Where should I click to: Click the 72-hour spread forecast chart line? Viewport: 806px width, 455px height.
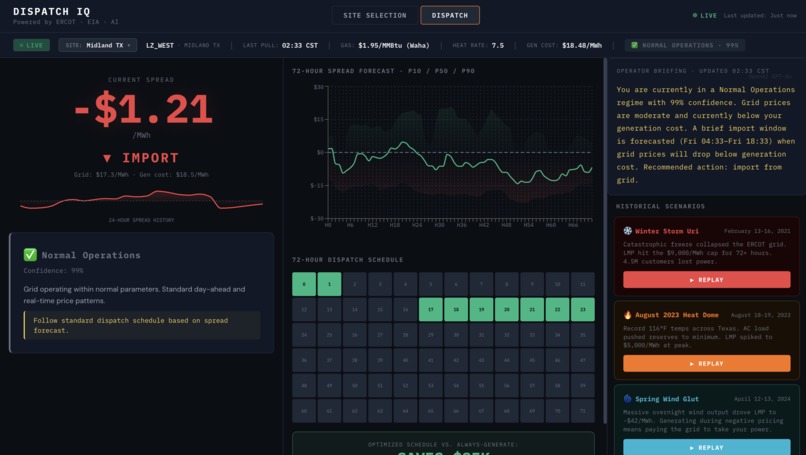click(460, 162)
